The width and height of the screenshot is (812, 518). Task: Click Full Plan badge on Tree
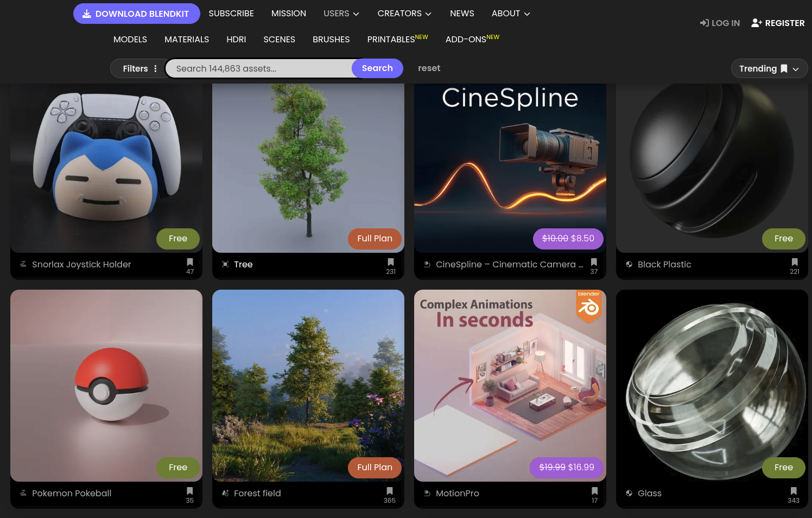pyautogui.click(x=375, y=239)
